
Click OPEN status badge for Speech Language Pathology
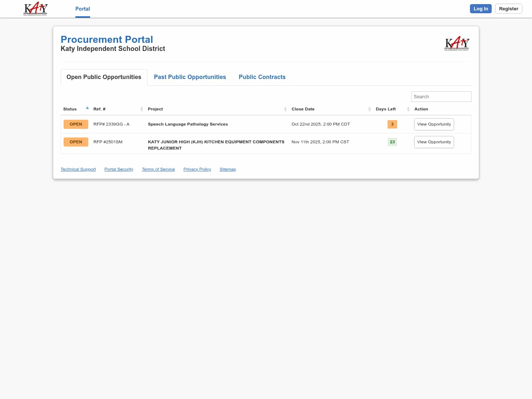pos(76,124)
